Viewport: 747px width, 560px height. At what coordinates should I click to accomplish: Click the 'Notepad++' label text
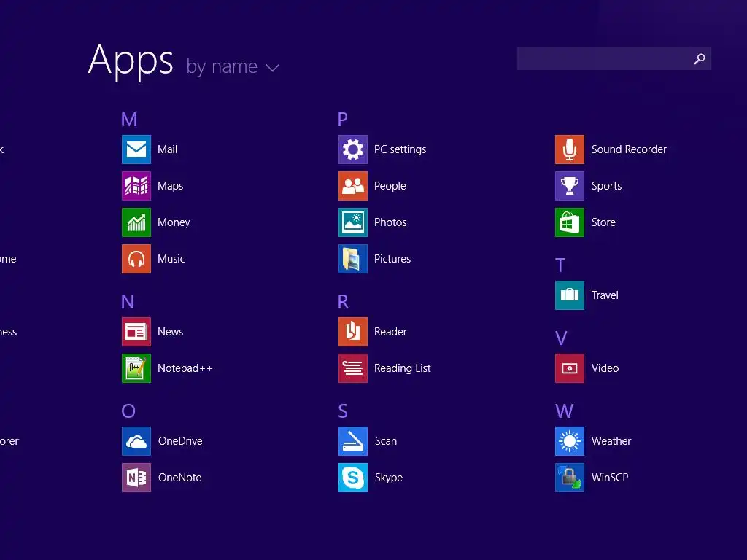coord(185,368)
